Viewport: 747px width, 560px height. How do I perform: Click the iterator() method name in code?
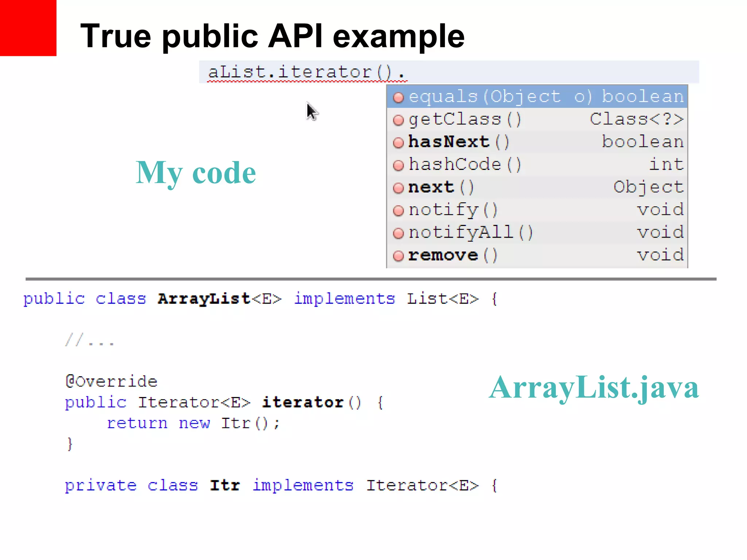pos(303,402)
